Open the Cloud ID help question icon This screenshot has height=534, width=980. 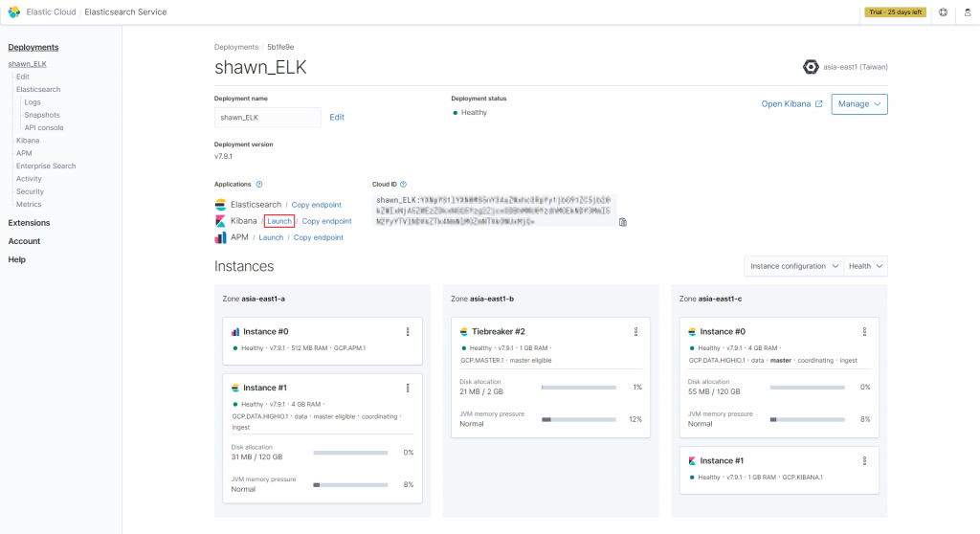(403, 185)
